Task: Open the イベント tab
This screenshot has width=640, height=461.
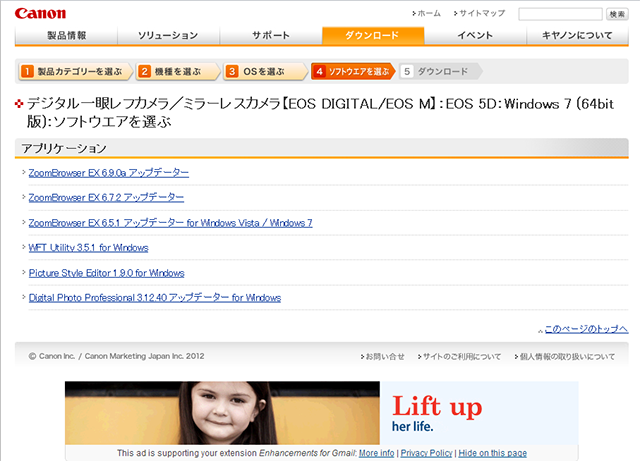Action: click(x=475, y=36)
